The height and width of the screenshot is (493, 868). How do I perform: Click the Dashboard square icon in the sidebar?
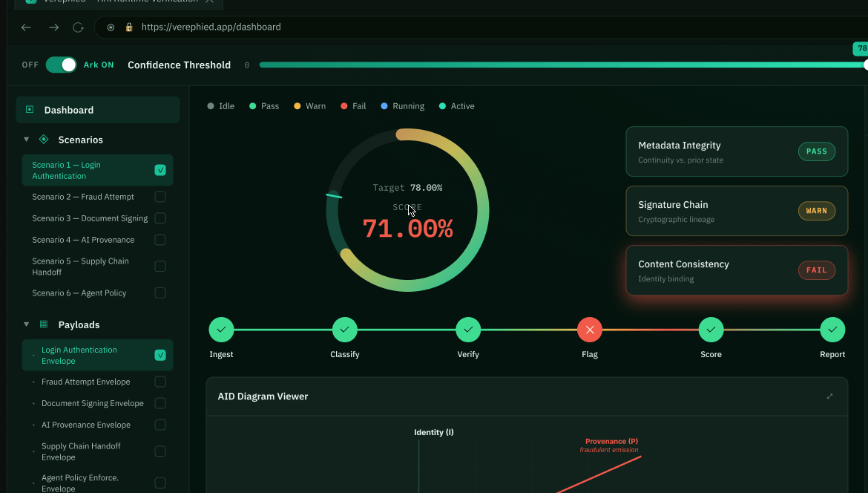pyautogui.click(x=30, y=110)
